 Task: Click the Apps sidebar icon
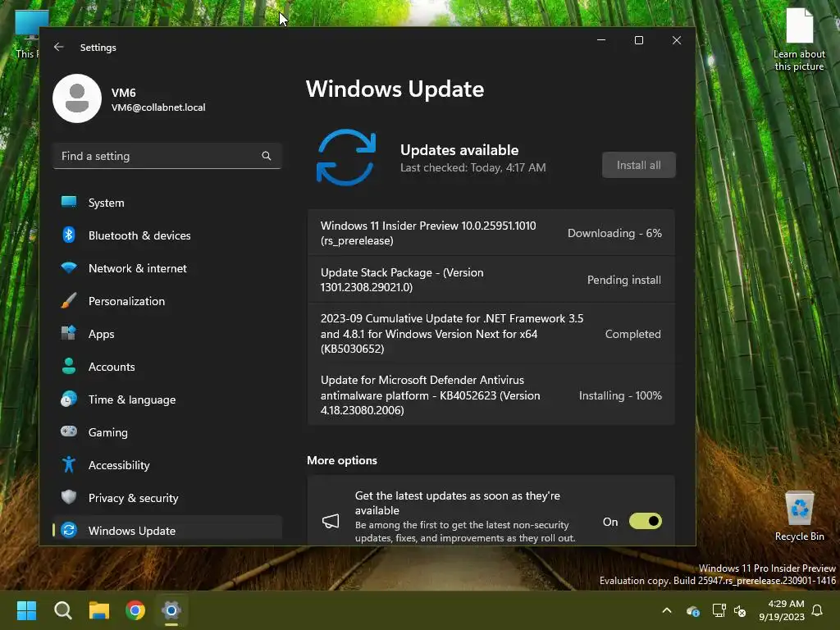click(69, 333)
